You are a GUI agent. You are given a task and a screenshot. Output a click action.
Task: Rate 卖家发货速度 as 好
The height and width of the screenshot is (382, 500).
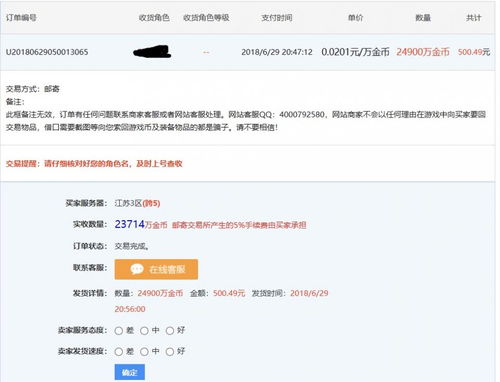coord(170,352)
